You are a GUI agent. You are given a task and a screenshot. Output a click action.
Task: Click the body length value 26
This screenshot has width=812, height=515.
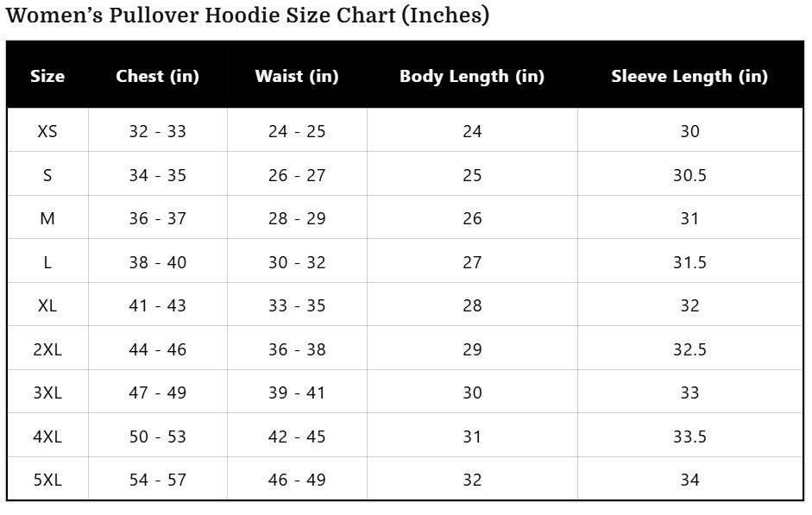tap(472, 218)
